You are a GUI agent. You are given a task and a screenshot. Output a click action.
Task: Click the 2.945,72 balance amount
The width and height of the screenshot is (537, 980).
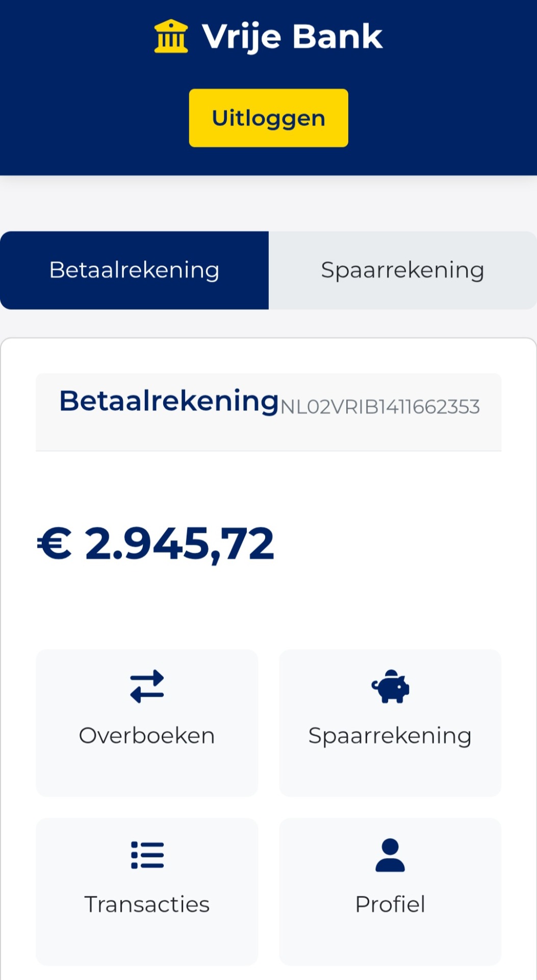click(180, 544)
